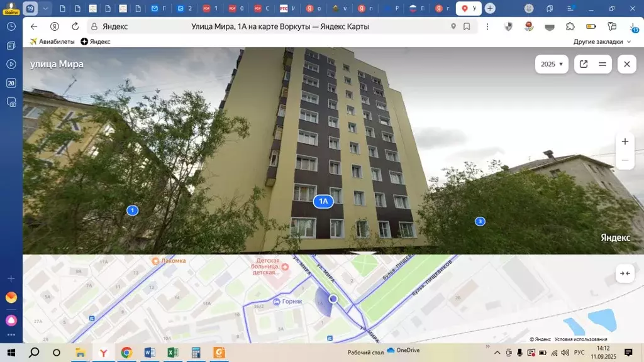Bookmark this page in address bar
The width and height of the screenshot is (644, 362).
[467, 26]
